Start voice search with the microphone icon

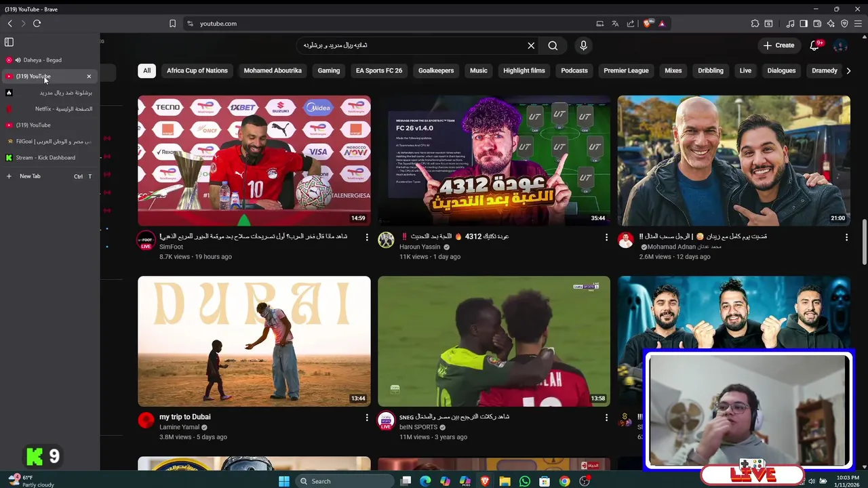[583, 45]
